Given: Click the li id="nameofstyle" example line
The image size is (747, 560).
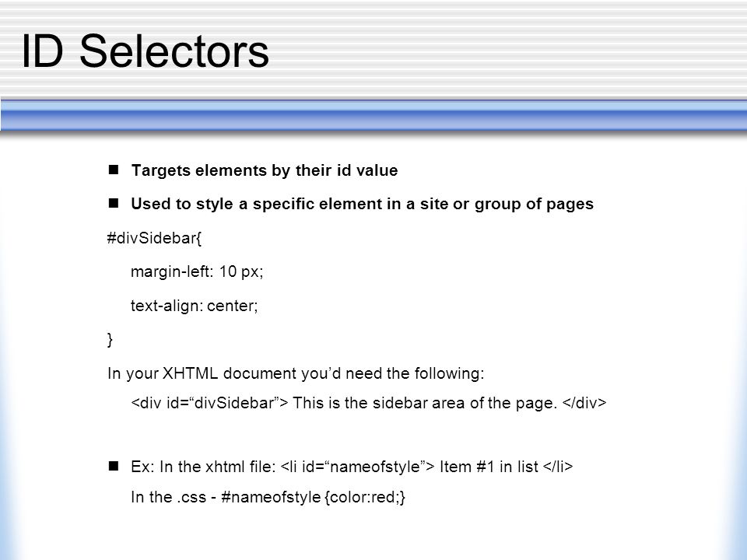Looking at the screenshot, I should (352, 467).
